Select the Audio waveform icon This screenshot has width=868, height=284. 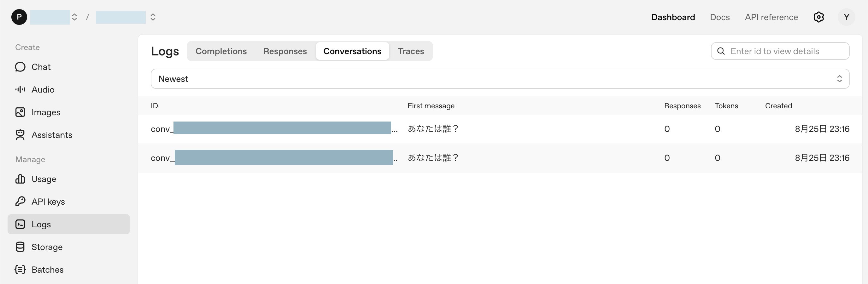20,89
